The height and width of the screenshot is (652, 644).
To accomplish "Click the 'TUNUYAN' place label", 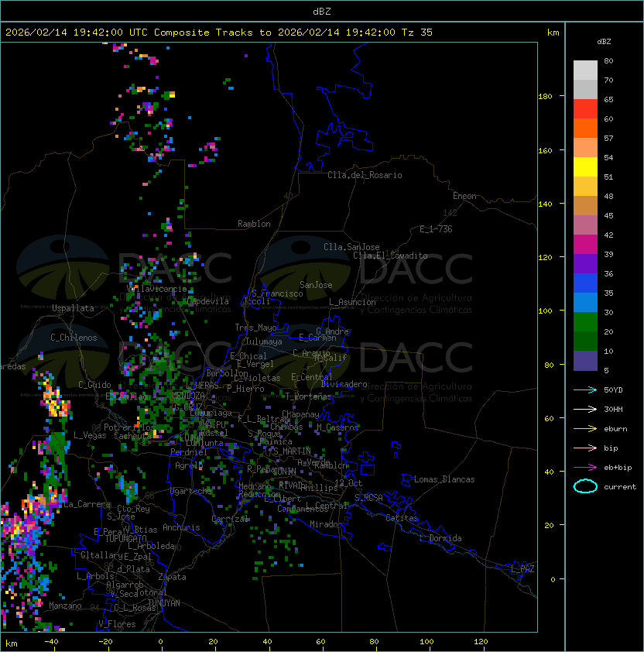I will 164,603.
